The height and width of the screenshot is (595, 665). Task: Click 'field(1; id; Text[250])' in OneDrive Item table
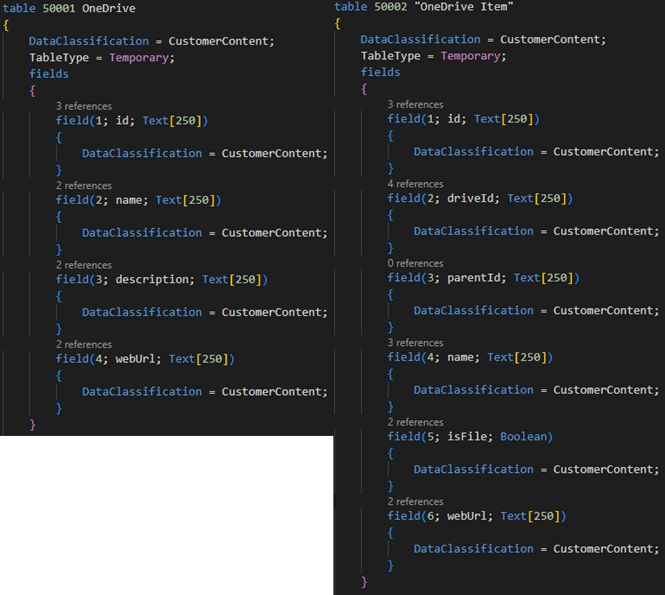coord(464,119)
